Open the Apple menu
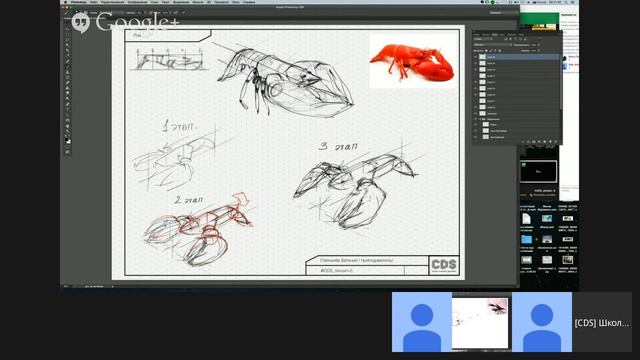This screenshot has height=360, width=640. 65,2
